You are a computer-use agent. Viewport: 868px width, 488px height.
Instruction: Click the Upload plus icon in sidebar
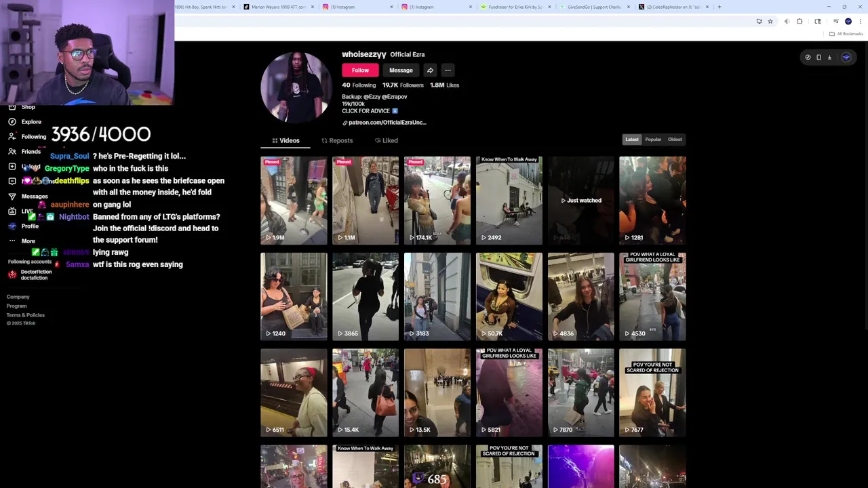click(12, 166)
